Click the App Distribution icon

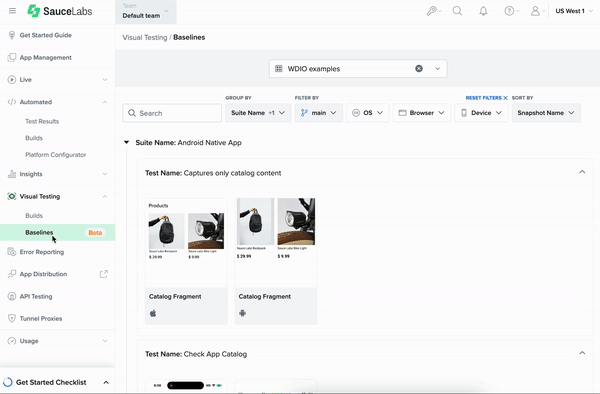pyautogui.click(x=12, y=274)
